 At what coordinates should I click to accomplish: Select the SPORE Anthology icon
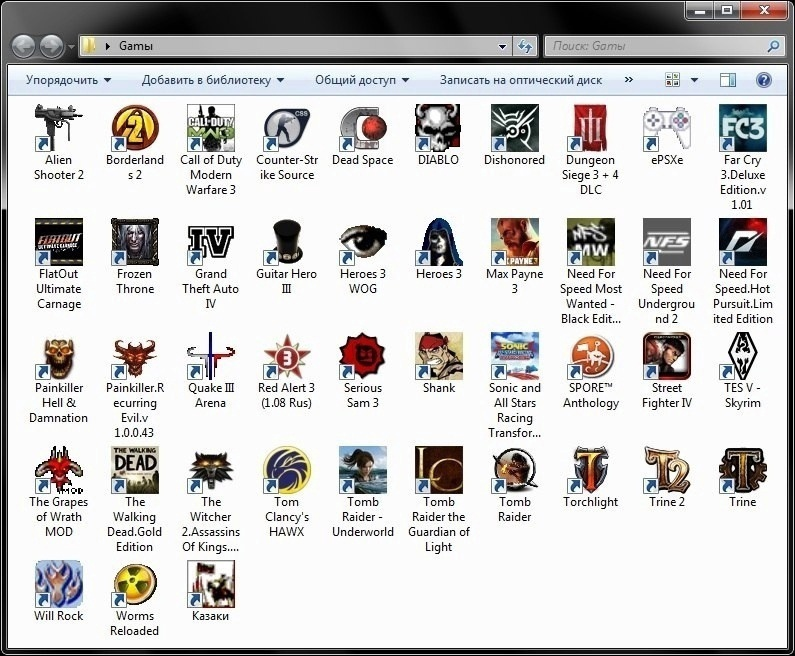click(x=591, y=356)
